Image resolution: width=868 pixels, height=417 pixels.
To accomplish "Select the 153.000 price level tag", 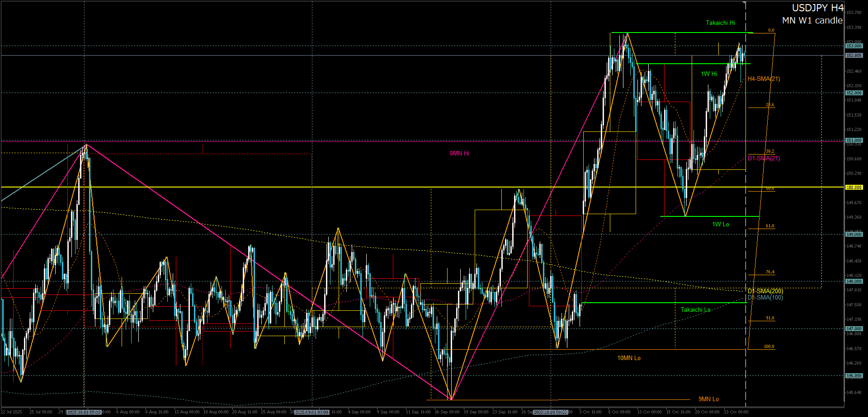I will [x=854, y=46].
